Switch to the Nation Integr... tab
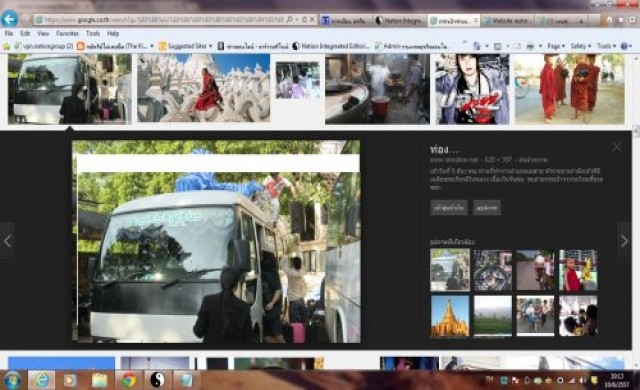Screen dimensions: 640x390 [400, 20]
